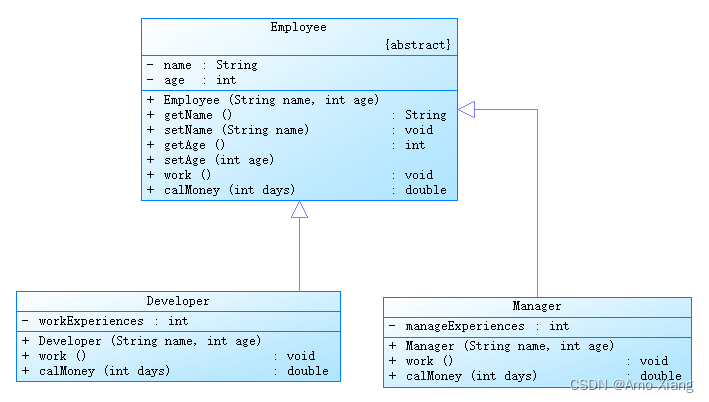Click the double return type in Employee
This screenshot has width=709, height=402.
pyautogui.click(x=425, y=189)
